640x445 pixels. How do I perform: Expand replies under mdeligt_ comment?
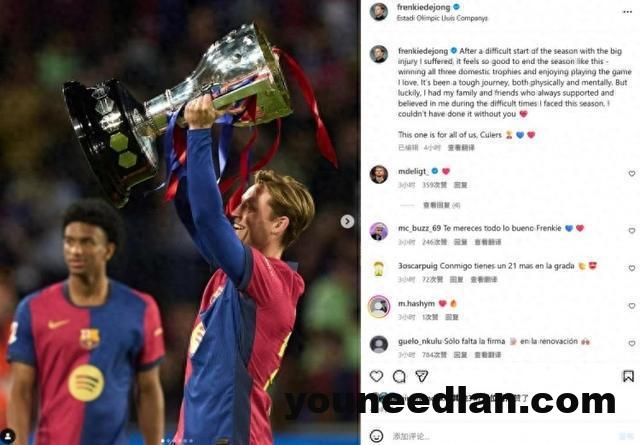441,205
